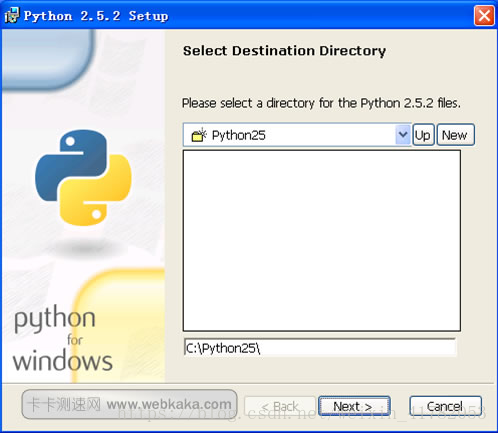The height and width of the screenshot is (433, 498).
Task: Cancel the Python installation
Action: (x=445, y=406)
